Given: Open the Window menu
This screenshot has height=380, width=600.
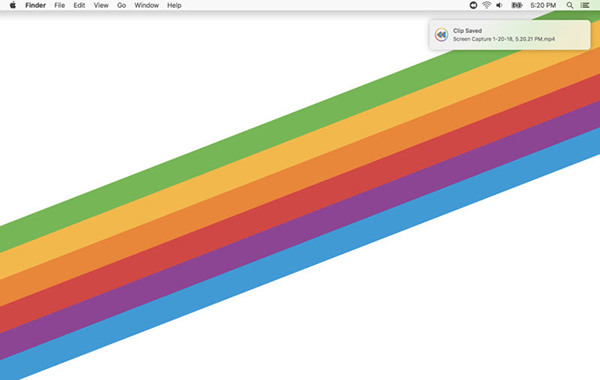Looking at the screenshot, I should point(147,5).
